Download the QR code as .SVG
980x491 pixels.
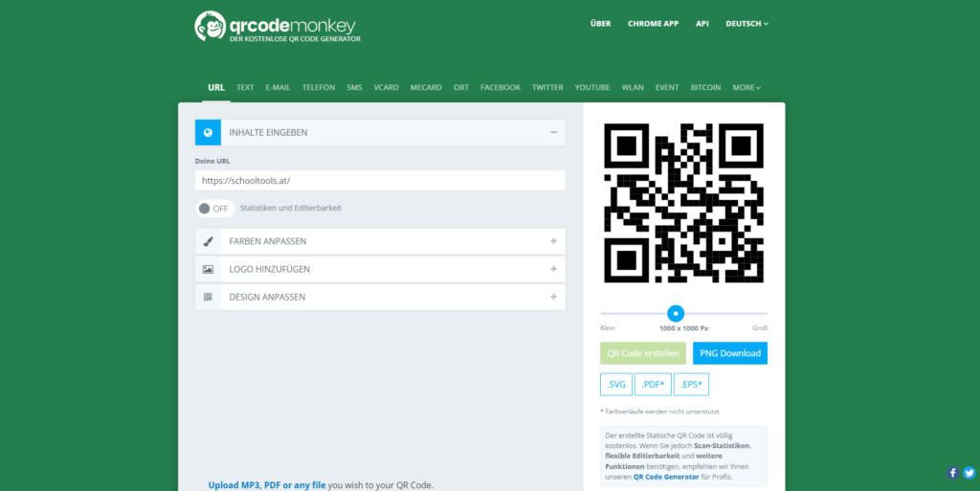tap(616, 384)
